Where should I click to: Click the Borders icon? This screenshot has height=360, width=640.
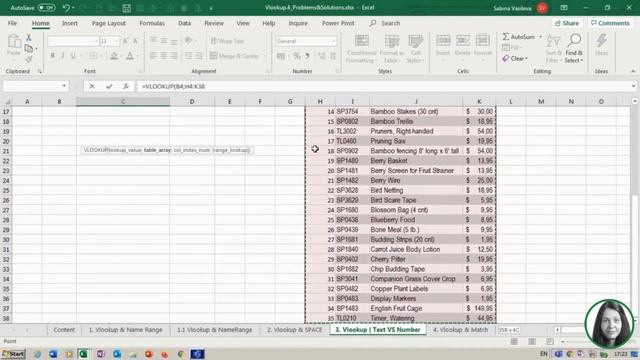coord(93,56)
